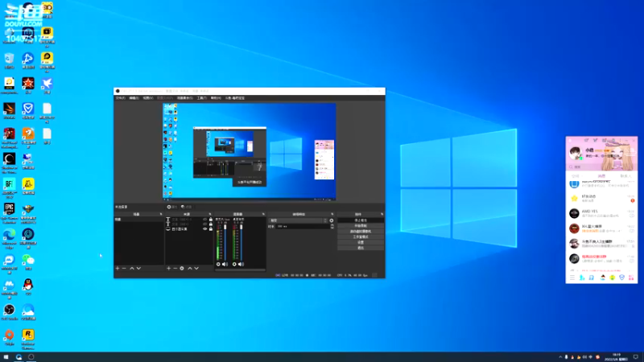Click the studio mode button in Controls
The image size is (644, 362).
pyautogui.click(x=361, y=237)
